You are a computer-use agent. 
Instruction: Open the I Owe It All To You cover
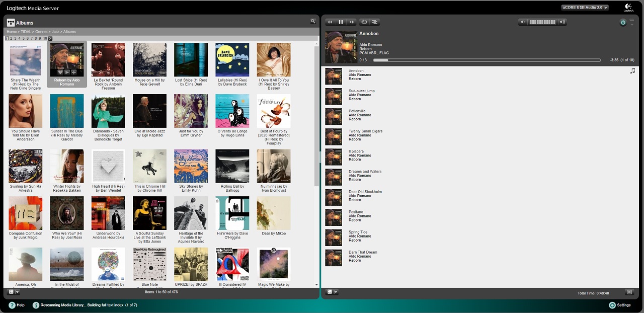(274, 60)
